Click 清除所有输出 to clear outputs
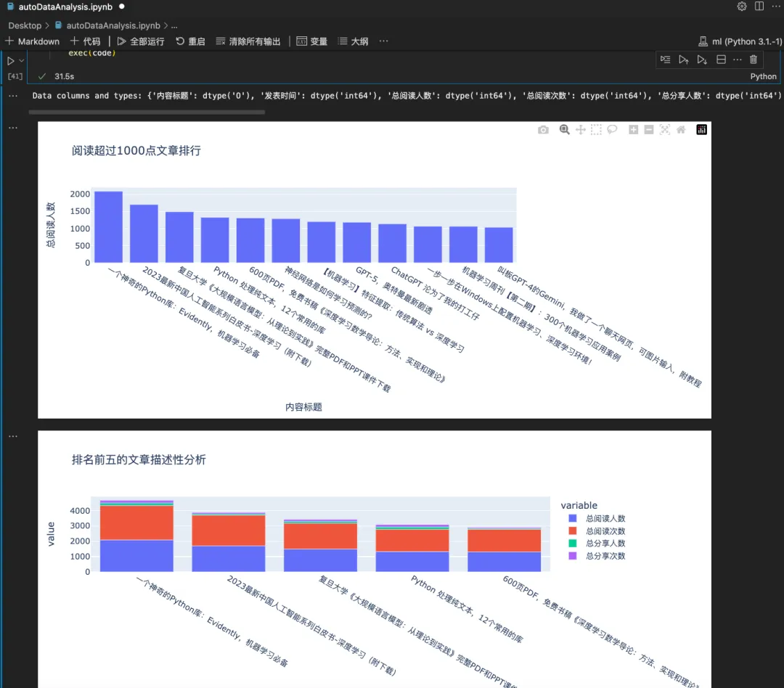Viewport: 784px width, 688px height. click(248, 41)
